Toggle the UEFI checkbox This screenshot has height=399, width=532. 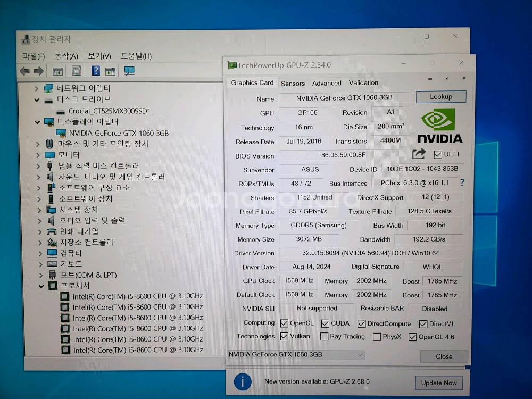[x=438, y=155]
